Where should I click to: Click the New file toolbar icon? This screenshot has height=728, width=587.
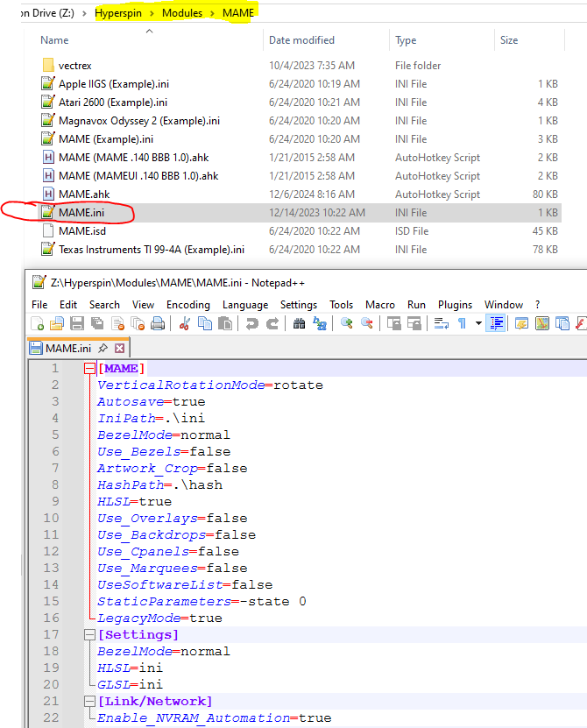[38, 324]
